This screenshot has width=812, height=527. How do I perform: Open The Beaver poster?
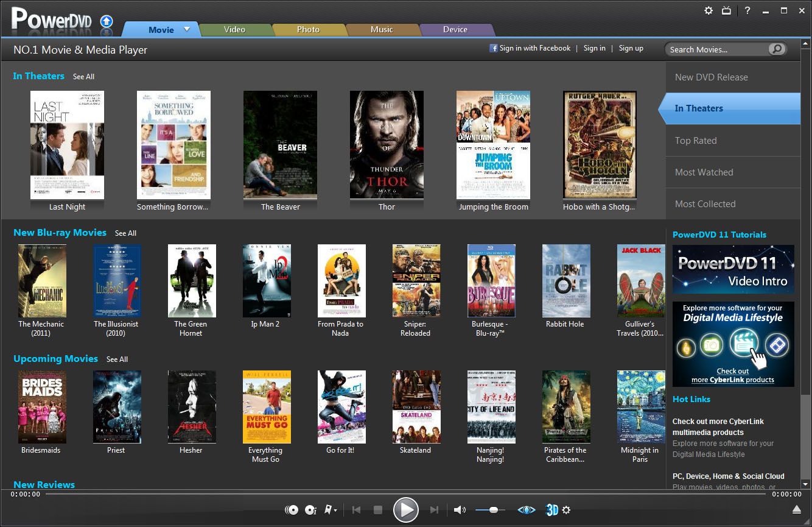click(280, 145)
